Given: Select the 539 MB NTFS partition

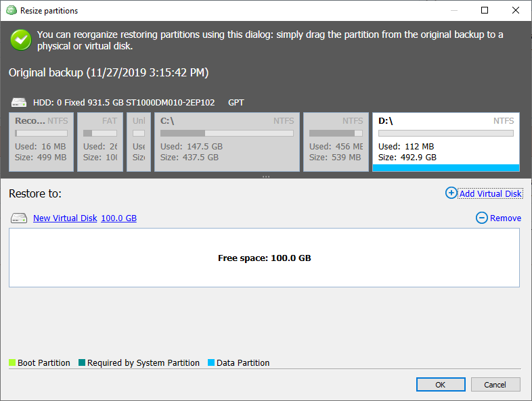Looking at the screenshot, I should click(336, 142).
